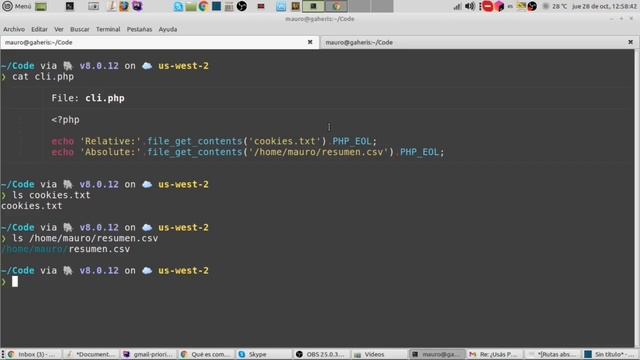640x360 pixels.
Task: Open the Terminal menu
Action: click(108, 29)
